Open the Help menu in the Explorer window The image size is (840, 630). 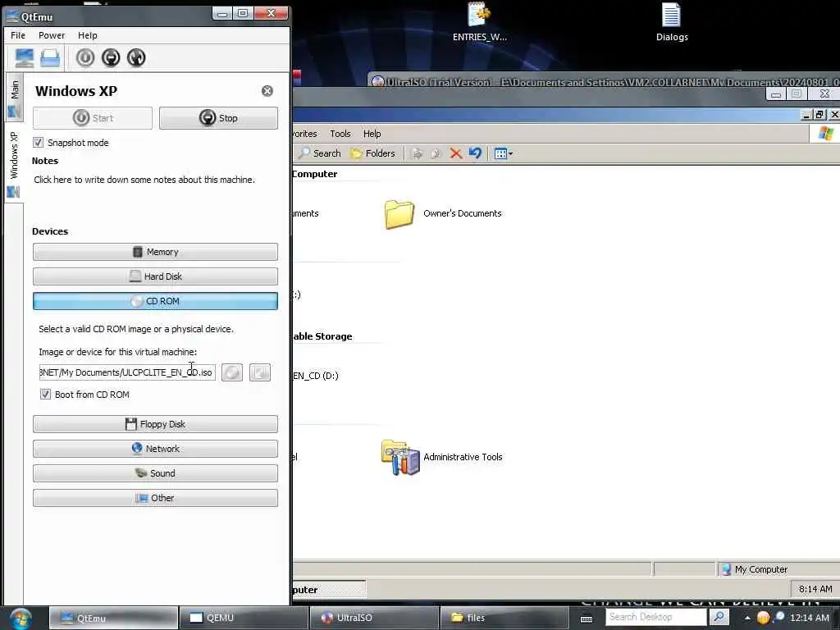pos(372,134)
